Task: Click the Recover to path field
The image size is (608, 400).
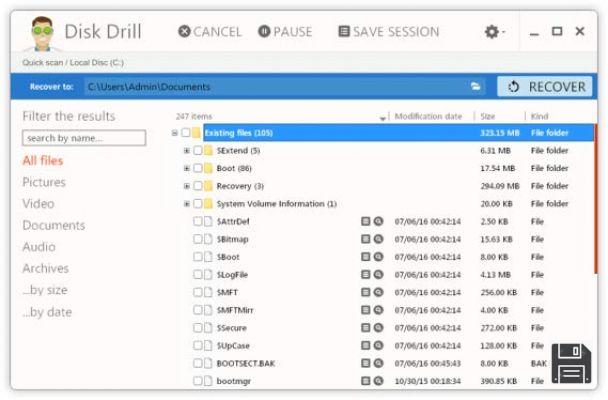Action: pyautogui.click(x=285, y=86)
